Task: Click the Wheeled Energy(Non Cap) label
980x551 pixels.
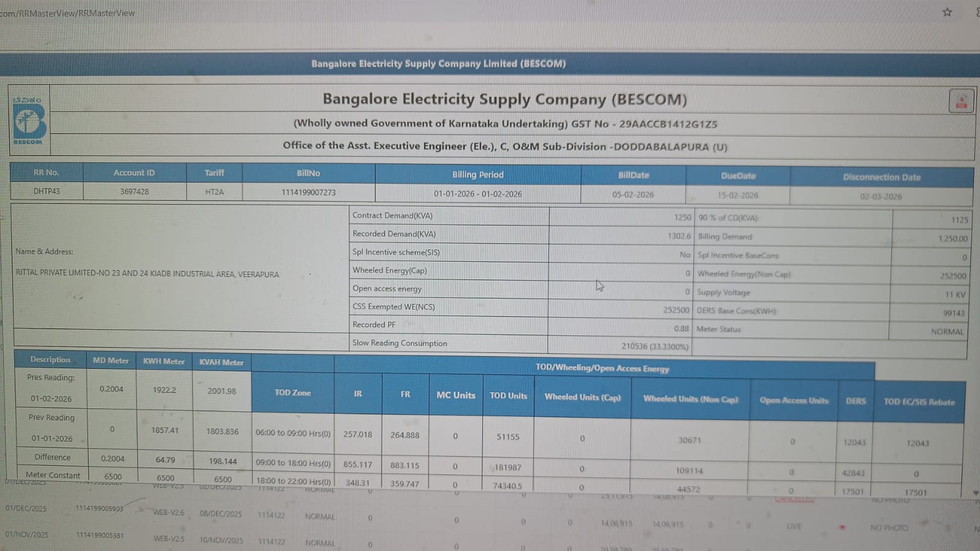Action: pyautogui.click(x=744, y=274)
